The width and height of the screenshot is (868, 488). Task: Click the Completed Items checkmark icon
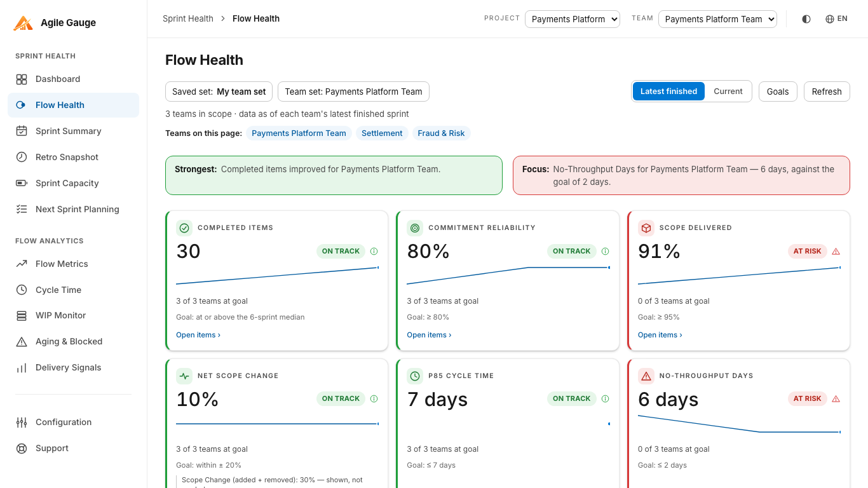pyautogui.click(x=184, y=227)
